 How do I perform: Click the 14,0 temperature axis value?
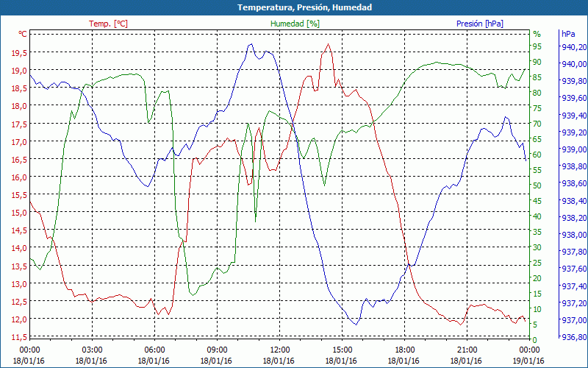pos(19,248)
